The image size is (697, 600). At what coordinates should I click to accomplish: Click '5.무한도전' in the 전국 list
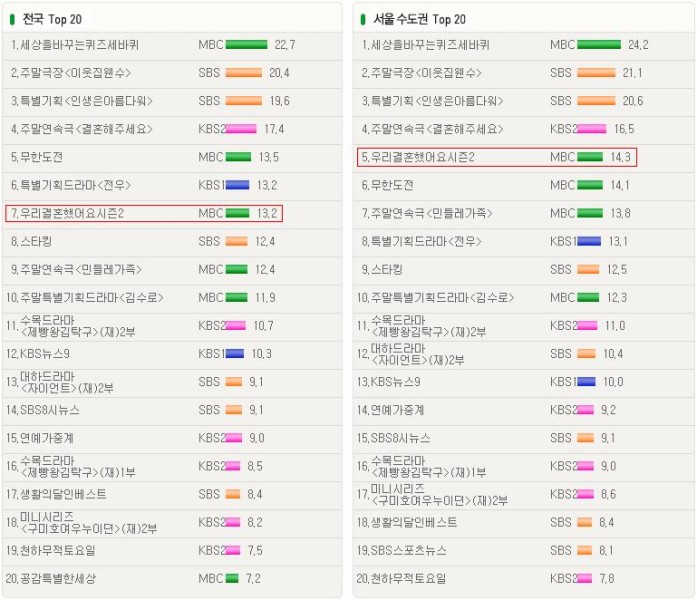[37, 157]
